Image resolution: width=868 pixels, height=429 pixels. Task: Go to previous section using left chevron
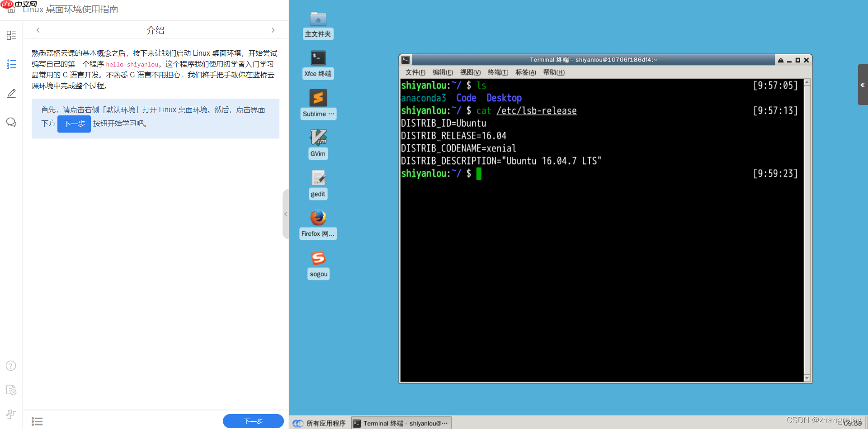click(38, 30)
